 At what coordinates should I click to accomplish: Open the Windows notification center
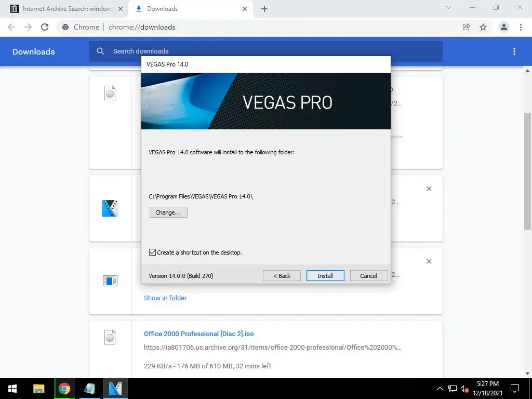click(515, 389)
